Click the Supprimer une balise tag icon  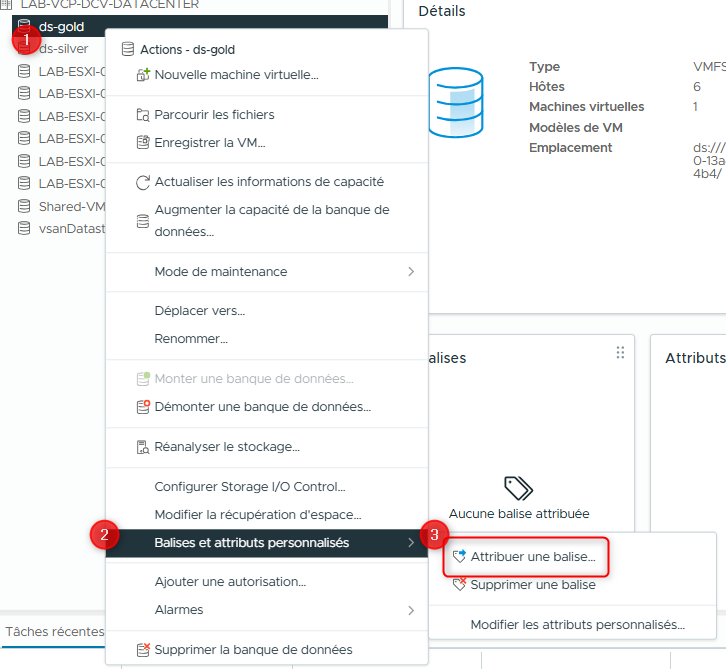coord(459,584)
